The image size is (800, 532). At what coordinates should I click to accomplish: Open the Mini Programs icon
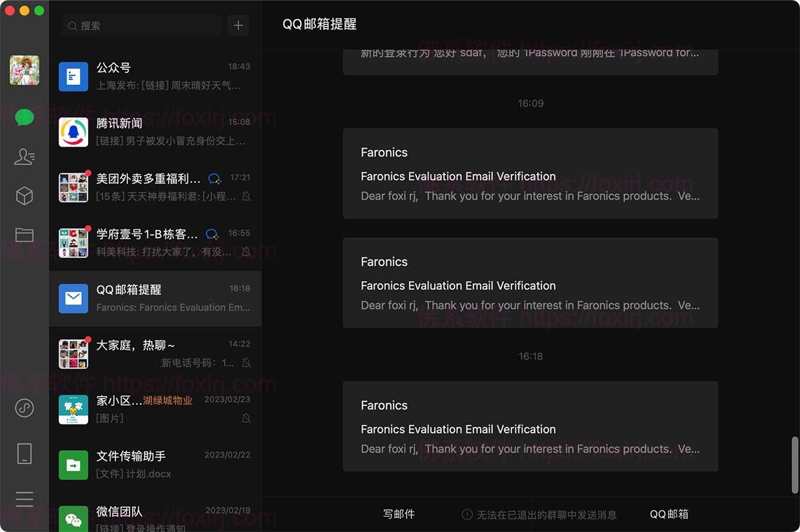pos(25,407)
